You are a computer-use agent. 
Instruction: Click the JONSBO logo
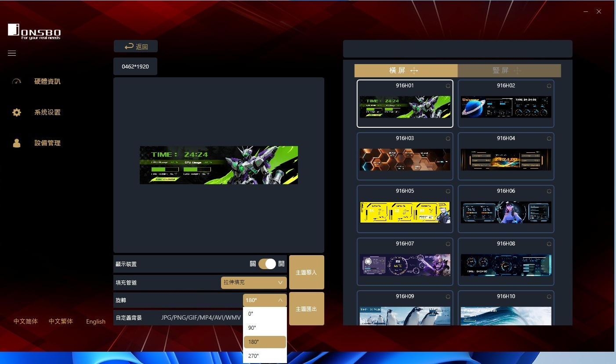pyautogui.click(x=34, y=32)
